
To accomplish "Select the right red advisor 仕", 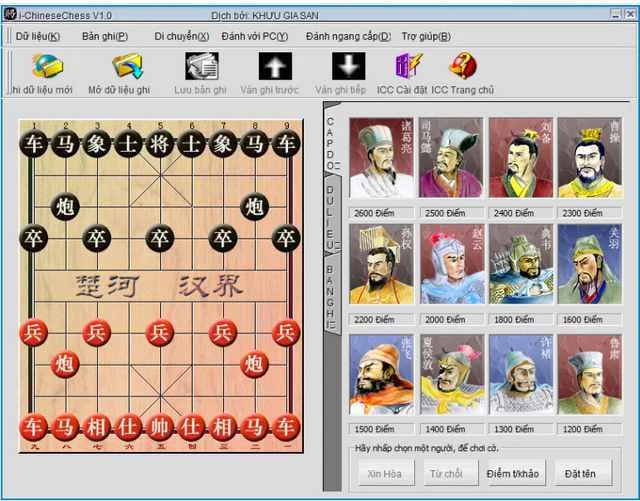I will pos(191,428).
